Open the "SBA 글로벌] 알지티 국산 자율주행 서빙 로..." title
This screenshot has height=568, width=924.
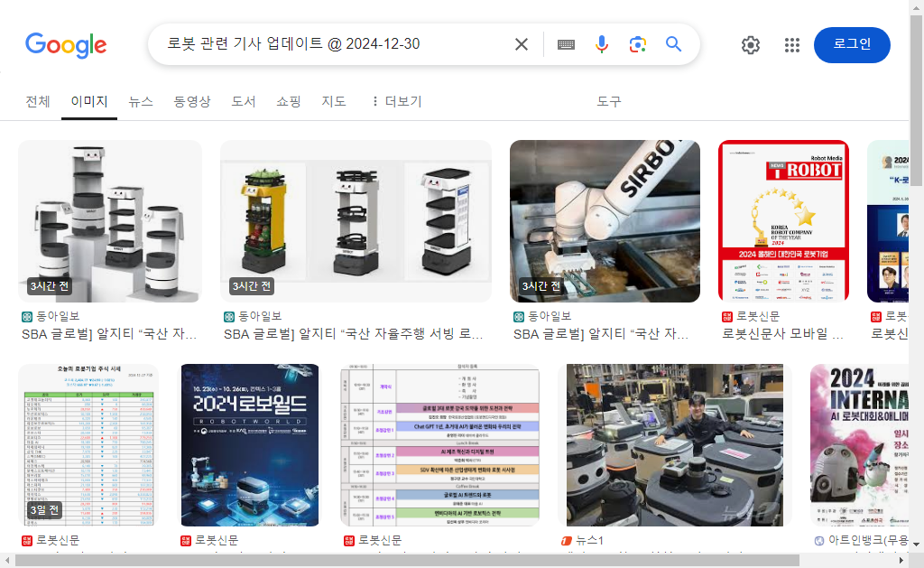[354, 334]
